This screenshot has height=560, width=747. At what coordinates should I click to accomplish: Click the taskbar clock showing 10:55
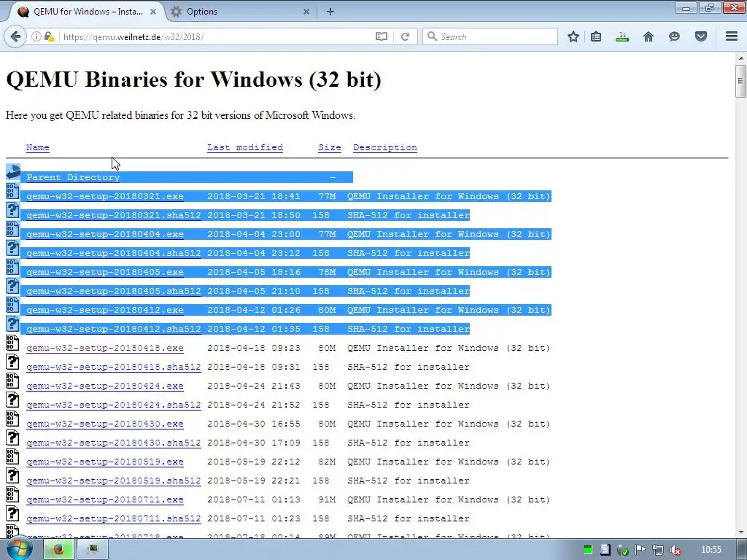pos(711,550)
